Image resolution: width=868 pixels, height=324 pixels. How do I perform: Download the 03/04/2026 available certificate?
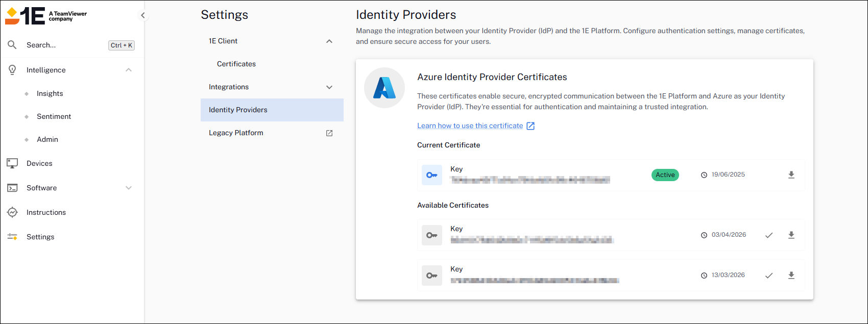pyautogui.click(x=791, y=235)
